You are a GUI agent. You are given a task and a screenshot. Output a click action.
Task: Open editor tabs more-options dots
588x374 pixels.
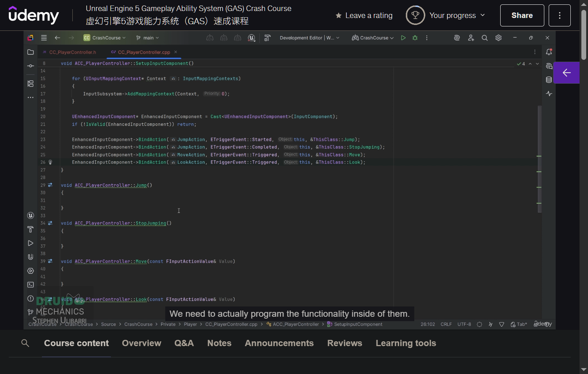535,52
